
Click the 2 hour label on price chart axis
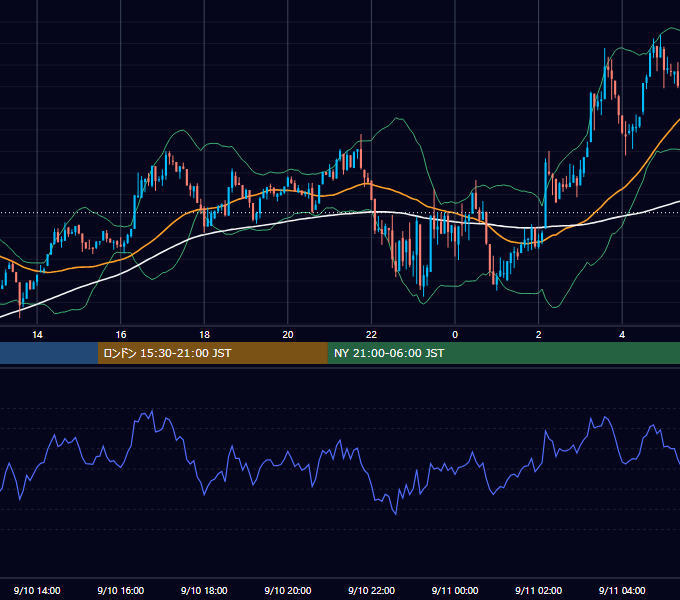(x=539, y=335)
